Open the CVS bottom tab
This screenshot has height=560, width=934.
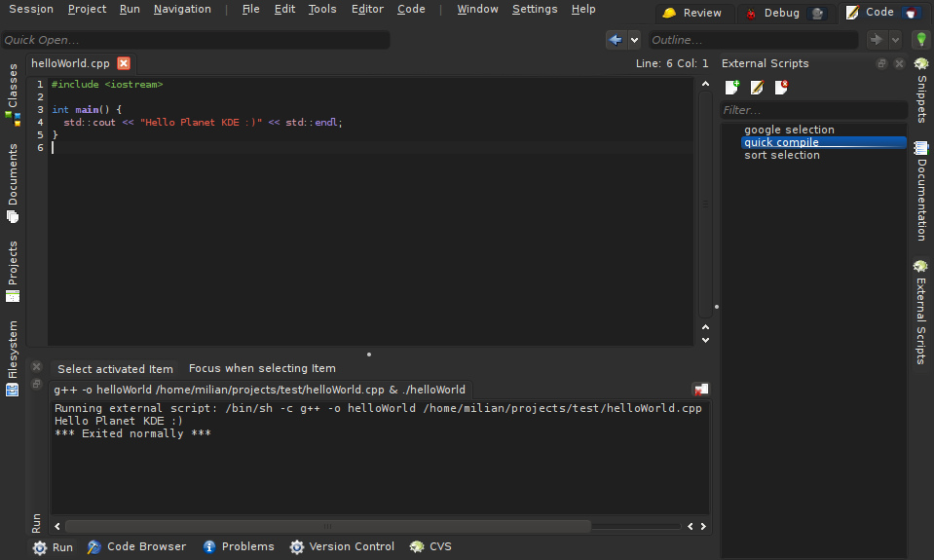tap(430, 547)
